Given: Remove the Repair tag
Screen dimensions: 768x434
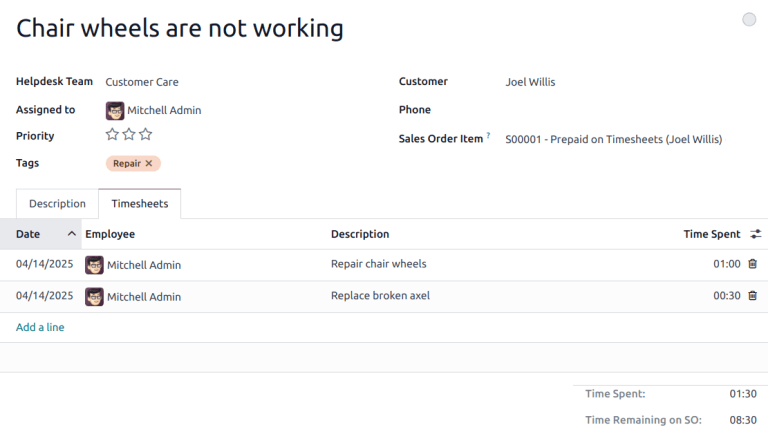Looking at the screenshot, I should 149,163.
